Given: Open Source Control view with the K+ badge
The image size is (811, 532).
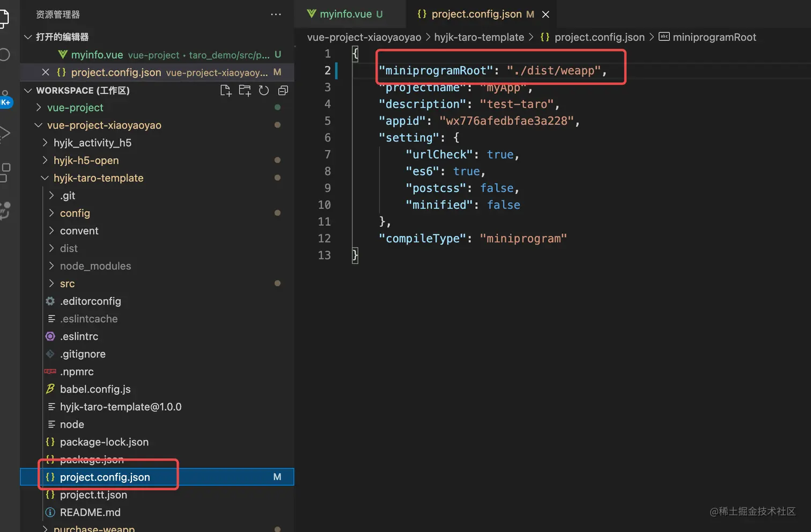Looking at the screenshot, I should 4,98.
